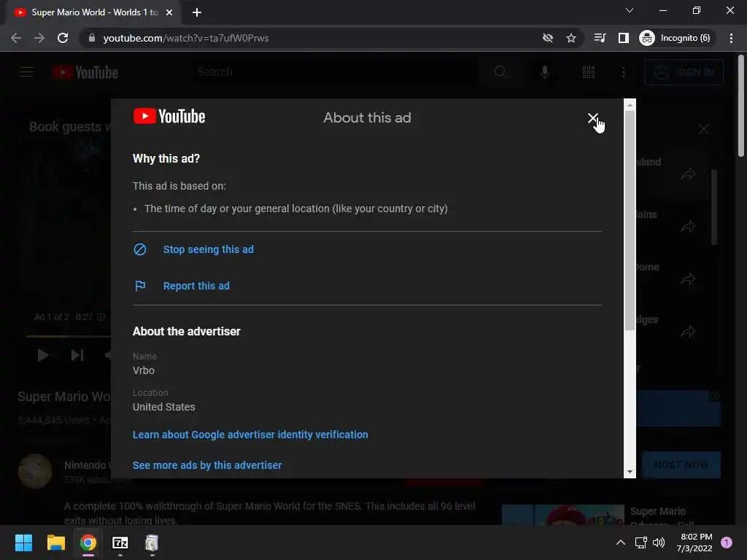The image size is (747, 560).
Task: Open Nintendo channel avatar
Action: tap(35, 472)
